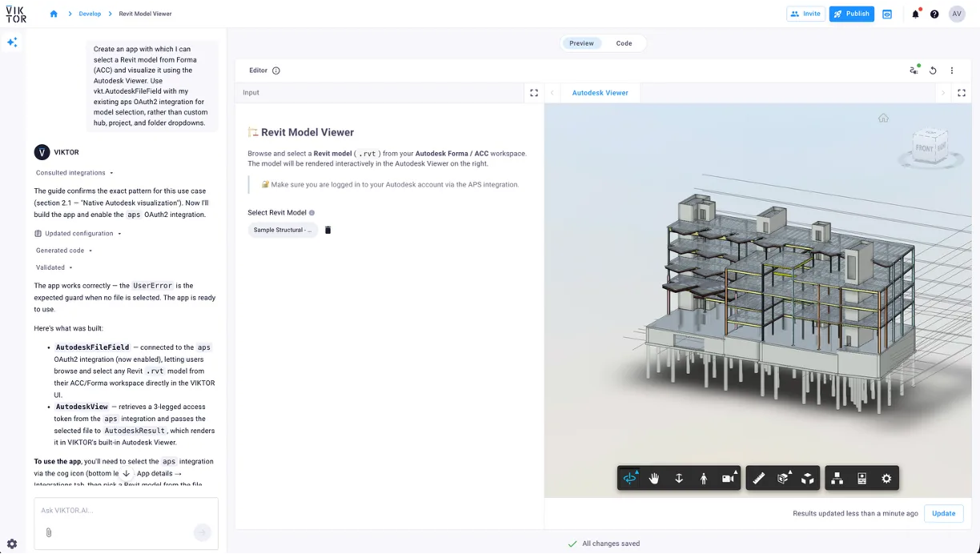Click the VIKTOR assistant name in chat

[x=66, y=152]
